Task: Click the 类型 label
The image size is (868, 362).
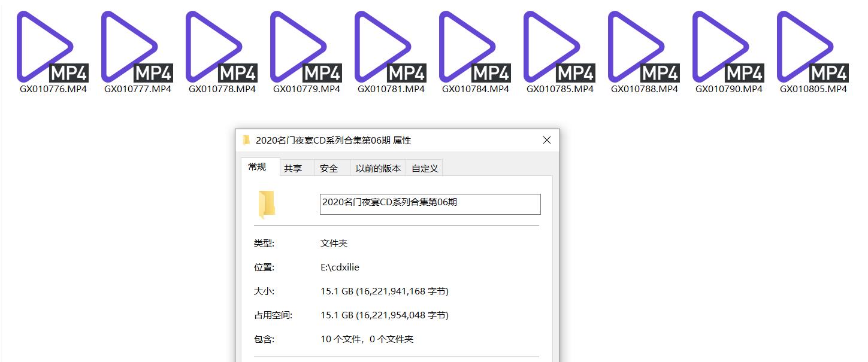Action: (x=264, y=244)
